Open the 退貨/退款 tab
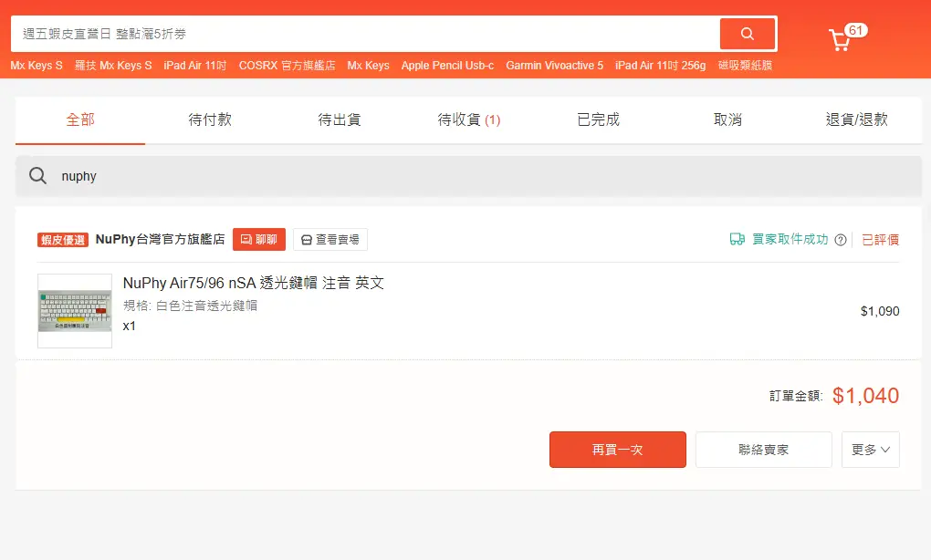 [x=856, y=119]
